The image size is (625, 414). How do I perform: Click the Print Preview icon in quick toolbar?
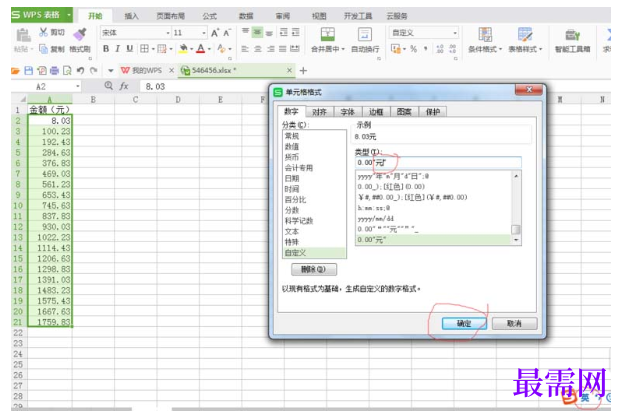(67, 71)
